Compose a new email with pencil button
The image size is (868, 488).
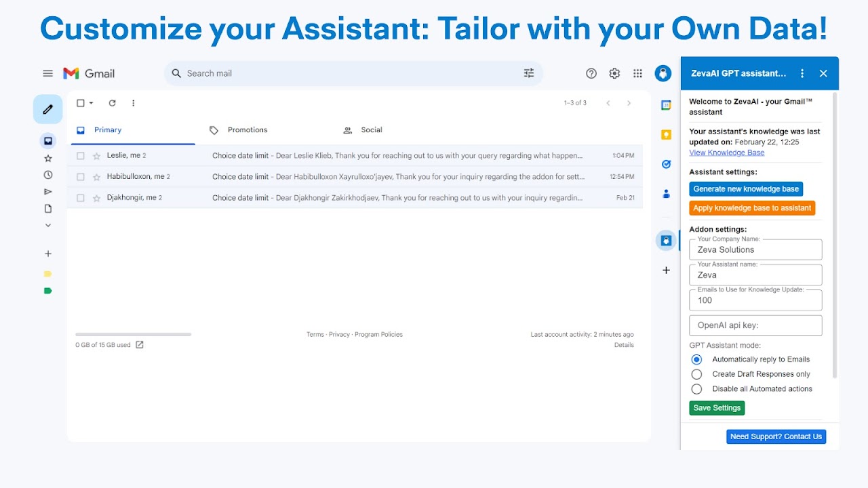[47, 109]
